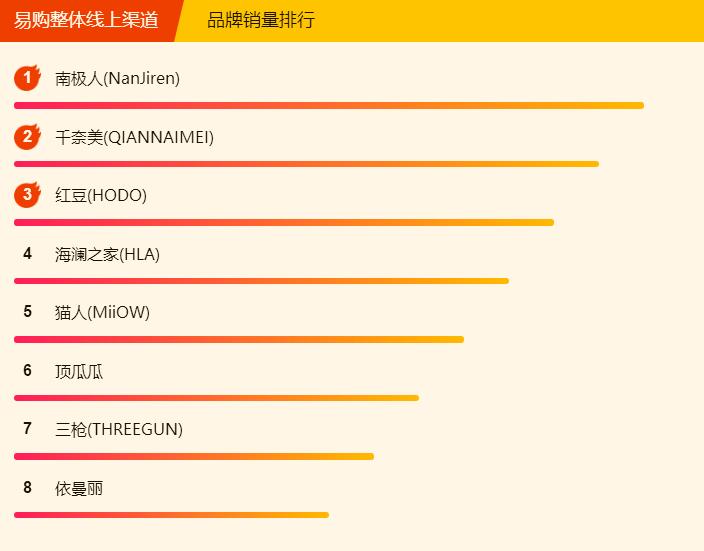The image size is (704, 551).
Task: Click rank number 8
Action: [28, 488]
